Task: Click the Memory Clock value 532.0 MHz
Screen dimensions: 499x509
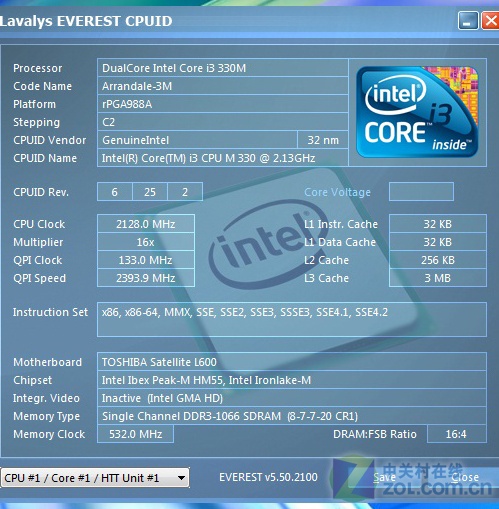Action: (x=135, y=434)
